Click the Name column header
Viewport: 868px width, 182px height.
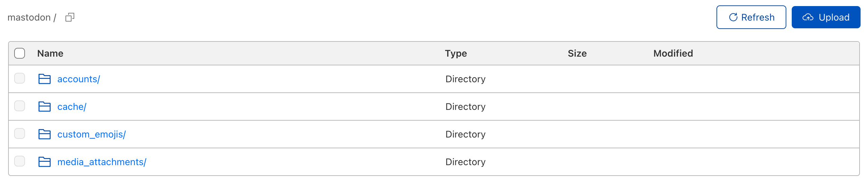point(50,53)
